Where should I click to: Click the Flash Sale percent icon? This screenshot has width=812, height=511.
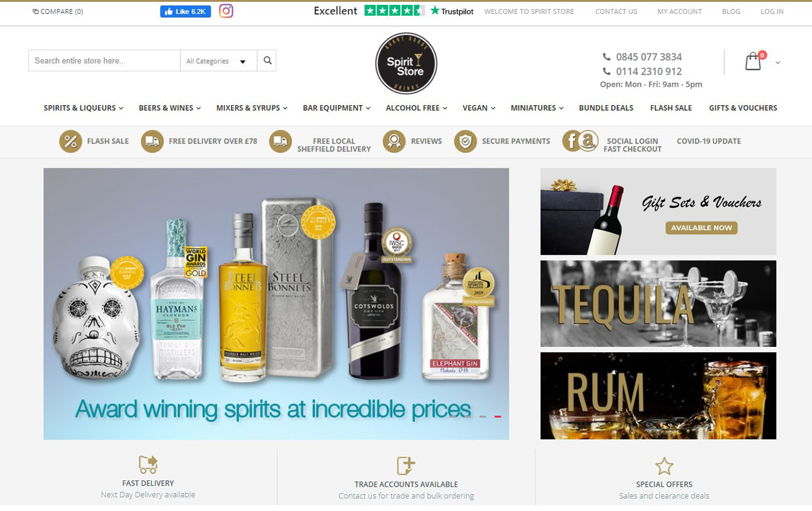70,141
